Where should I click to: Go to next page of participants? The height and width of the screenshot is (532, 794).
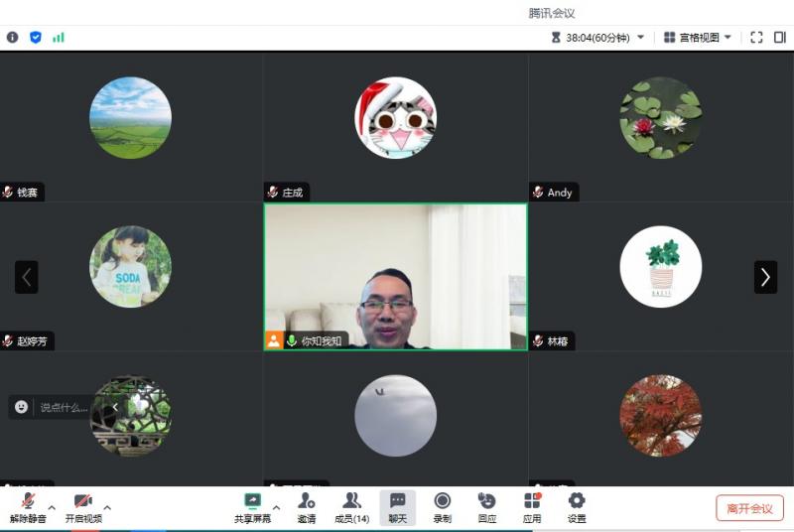click(x=765, y=277)
